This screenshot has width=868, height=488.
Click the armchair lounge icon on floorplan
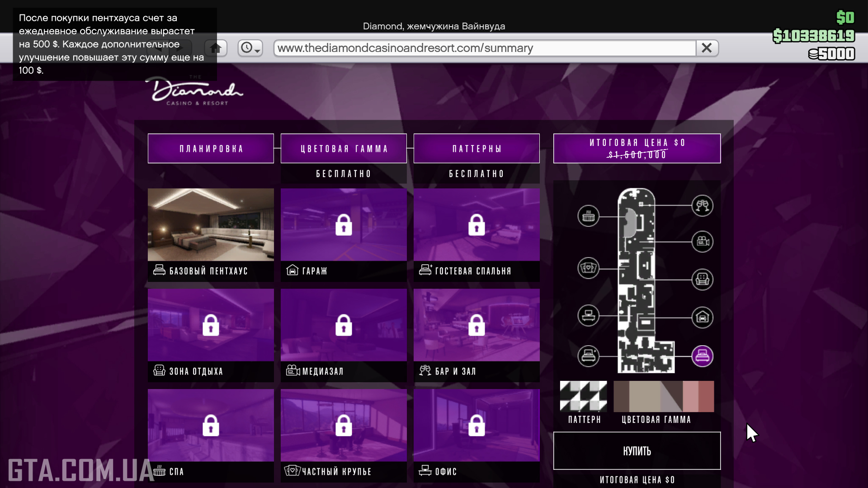click(x=702, y=279)
